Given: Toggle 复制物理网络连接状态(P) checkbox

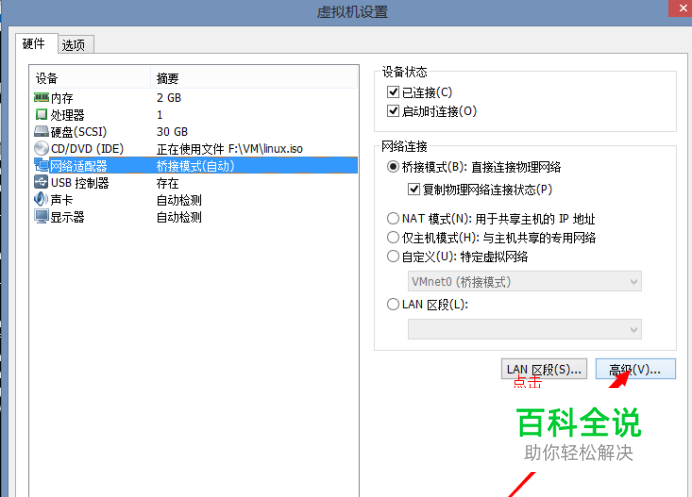Looking at the screenshot, I should tap(414, 189).
